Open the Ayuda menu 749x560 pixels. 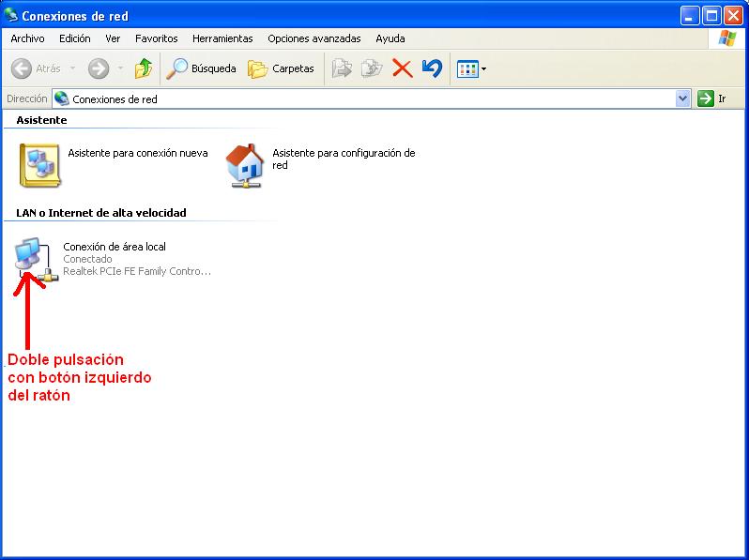point(390,38)
